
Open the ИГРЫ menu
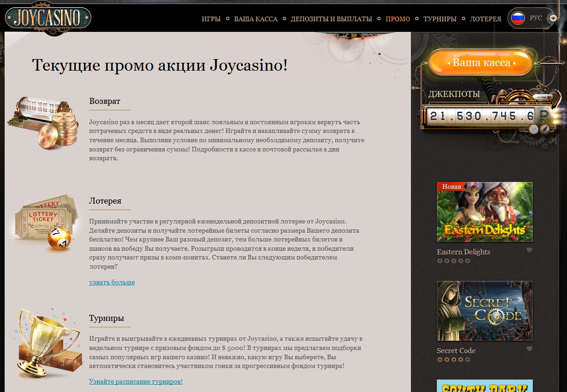(211, 19)
